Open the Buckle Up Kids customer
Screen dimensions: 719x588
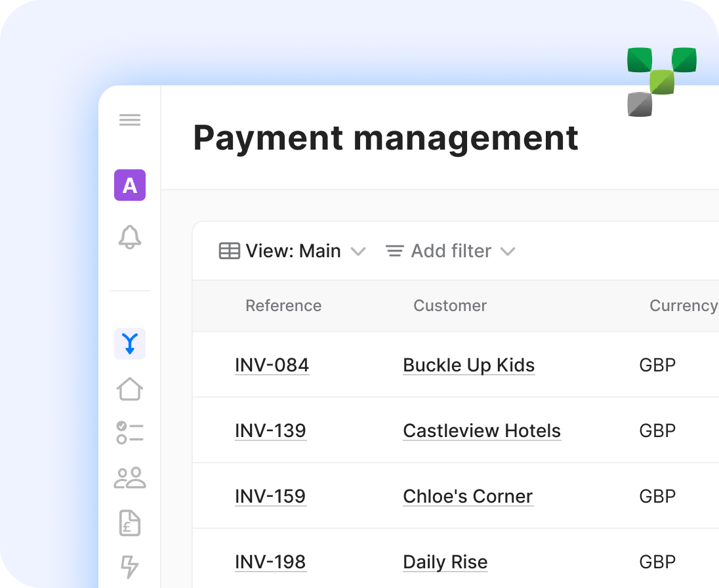468,365
